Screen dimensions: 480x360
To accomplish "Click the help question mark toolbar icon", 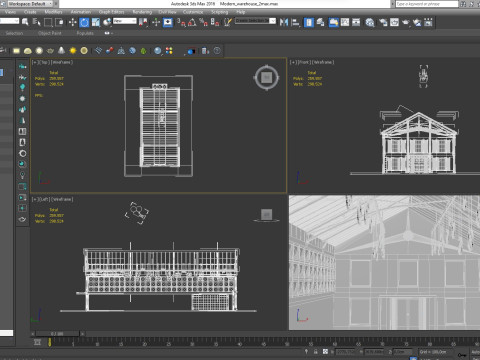I will point(217,51).
